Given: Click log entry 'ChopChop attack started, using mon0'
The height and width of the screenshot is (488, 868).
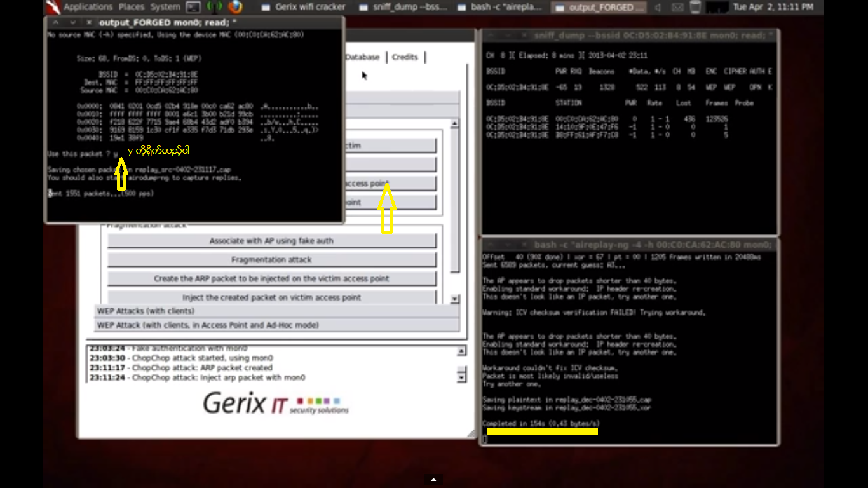Looking at the screenshot, I should pyautogui.click(x=181, y=358).
